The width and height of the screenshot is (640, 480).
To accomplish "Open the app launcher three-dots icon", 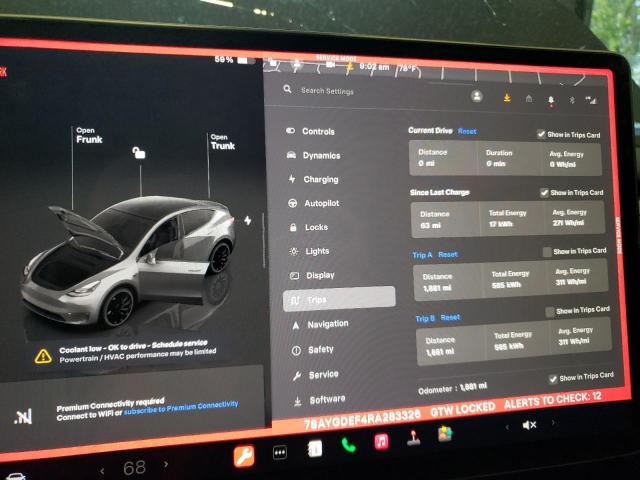I will 280,452.
